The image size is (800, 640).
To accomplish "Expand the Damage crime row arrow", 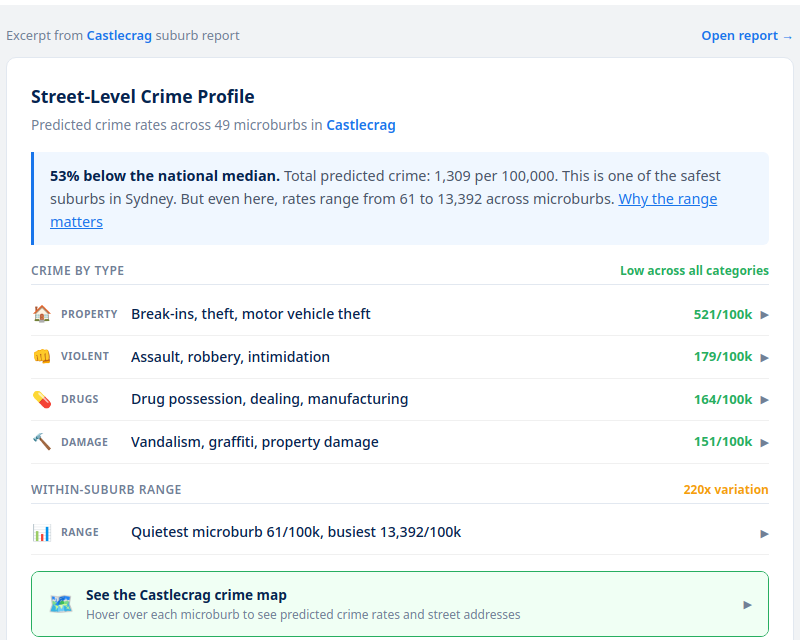I will click(764, 443).
